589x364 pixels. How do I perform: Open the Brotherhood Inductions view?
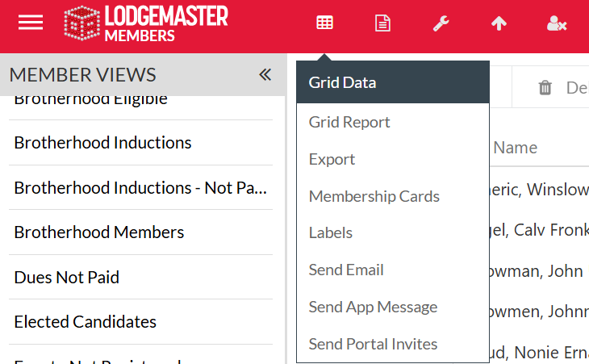pyautogui.click(x=102, y=143)
